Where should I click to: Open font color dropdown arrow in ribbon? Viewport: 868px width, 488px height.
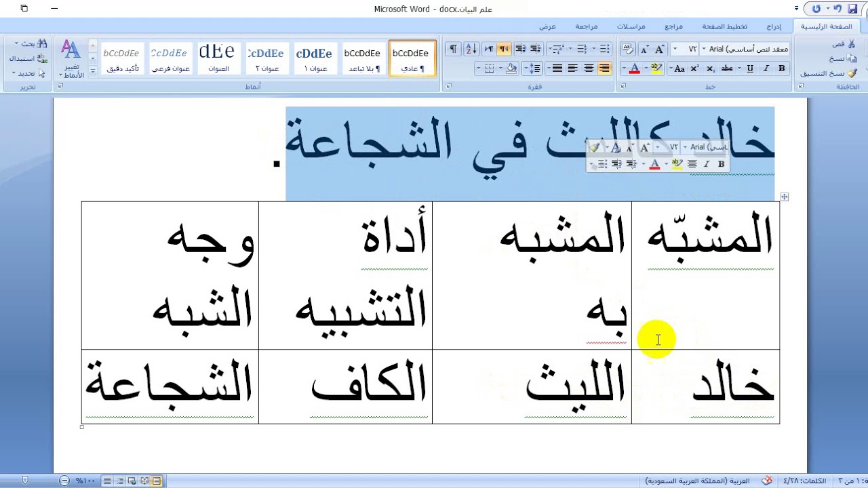625,68
